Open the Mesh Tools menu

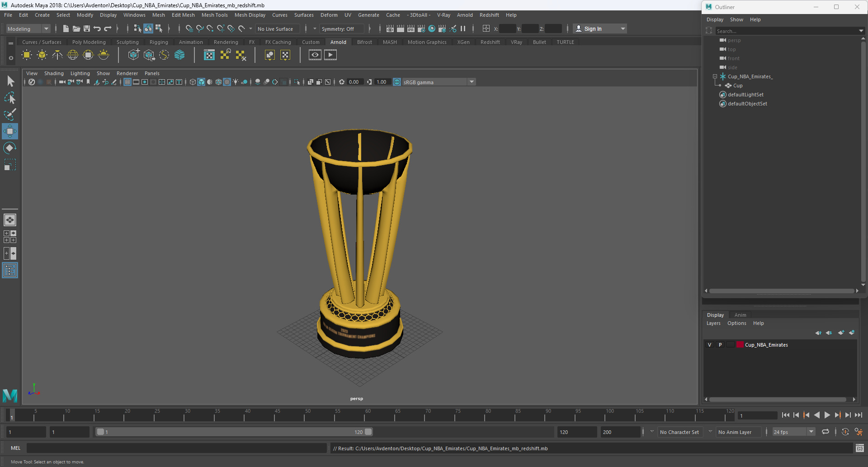pos(214,15)
